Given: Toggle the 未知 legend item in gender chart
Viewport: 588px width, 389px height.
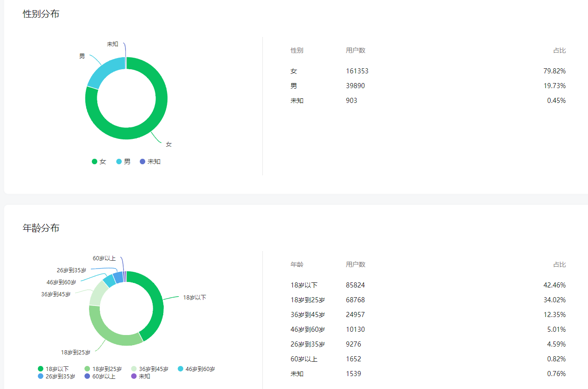Looking at the screenshot, I should coord(150,162).
